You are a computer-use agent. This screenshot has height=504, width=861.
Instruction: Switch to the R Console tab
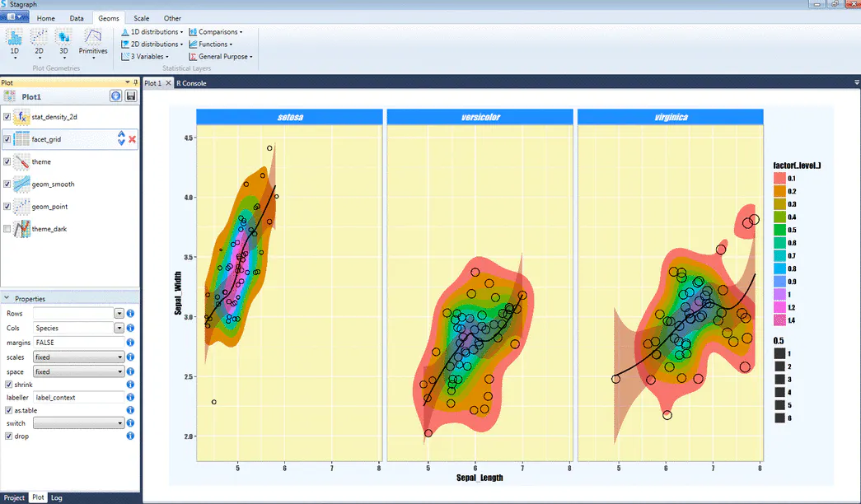[x=191, y=83]
